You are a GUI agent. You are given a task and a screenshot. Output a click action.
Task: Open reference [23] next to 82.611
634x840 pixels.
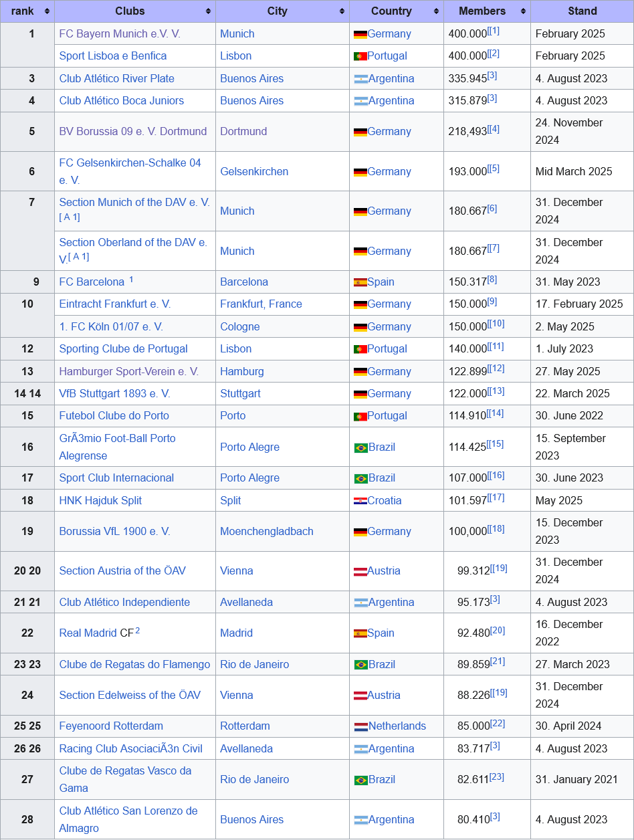[x=496, y=777]
